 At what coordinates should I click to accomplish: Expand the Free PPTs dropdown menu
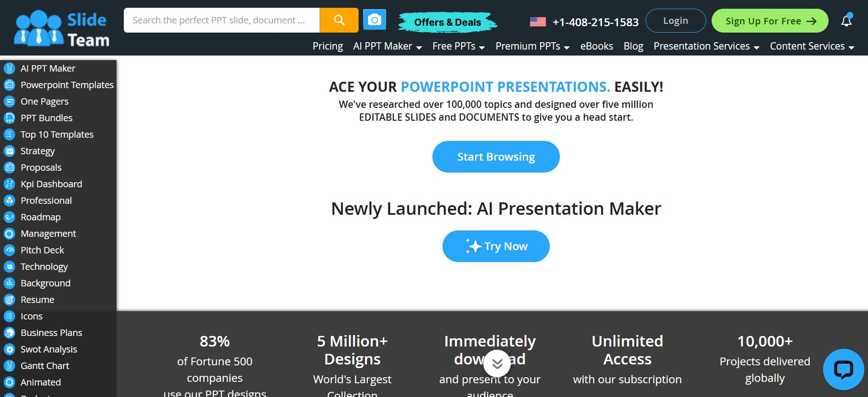point(458,46)
